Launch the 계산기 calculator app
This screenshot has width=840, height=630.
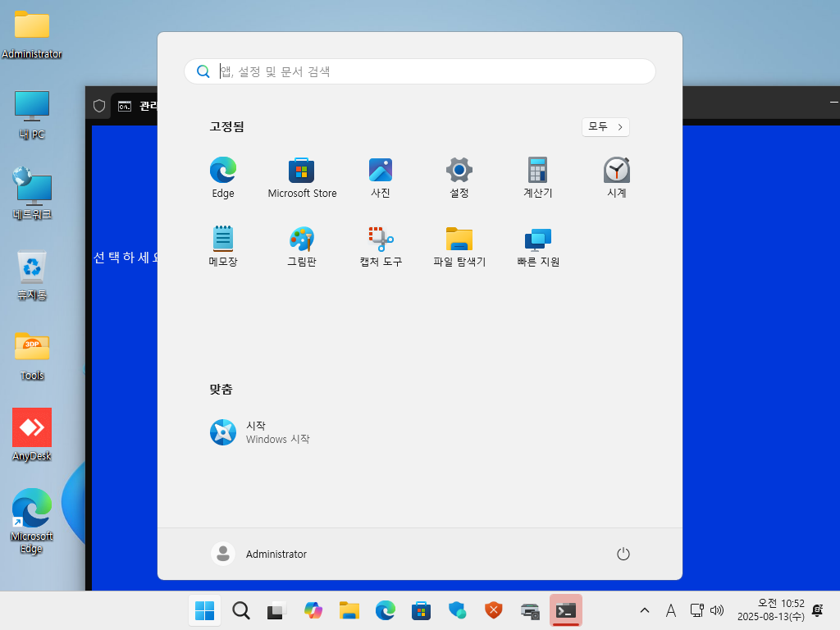click(x=538, y=178)
